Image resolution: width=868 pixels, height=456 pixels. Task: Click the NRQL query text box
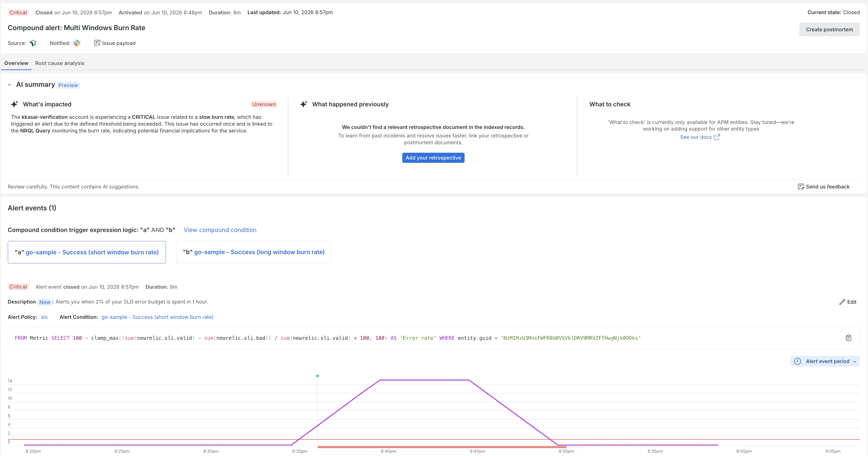click(434, 338)
